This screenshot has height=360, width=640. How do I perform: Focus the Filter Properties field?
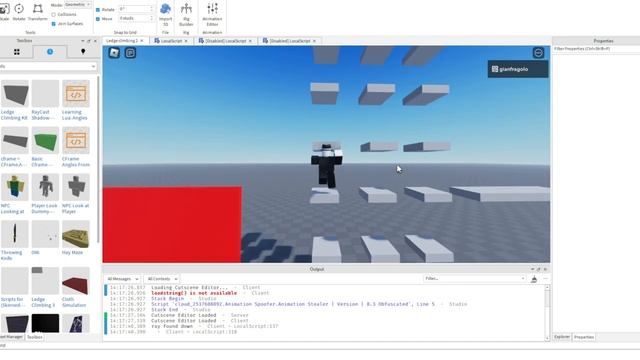(596, 49)
